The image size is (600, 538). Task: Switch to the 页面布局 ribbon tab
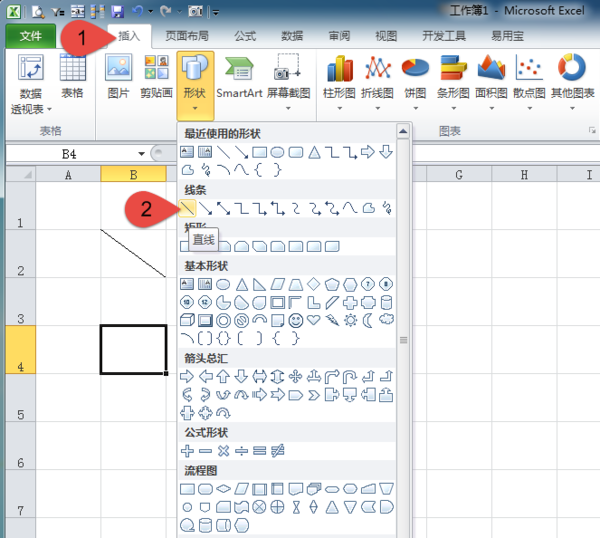[x=187, y=36]
